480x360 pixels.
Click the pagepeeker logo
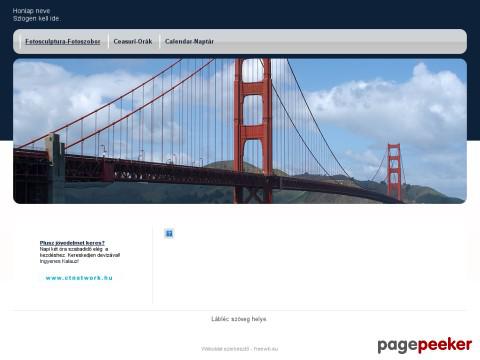(425, 345)
